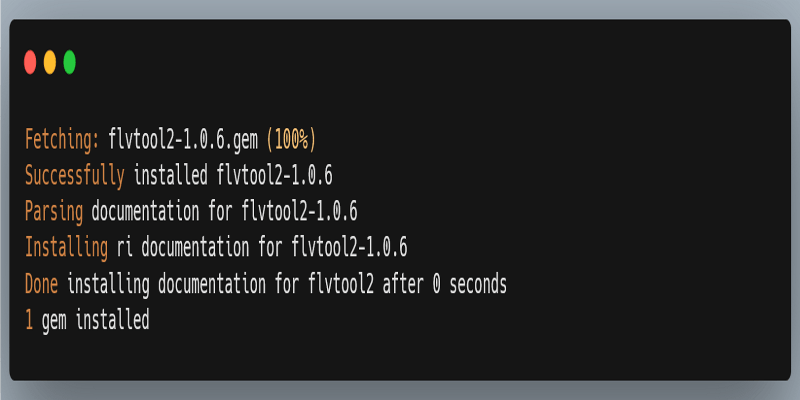Click the text "gem installed"

point(95,320)
